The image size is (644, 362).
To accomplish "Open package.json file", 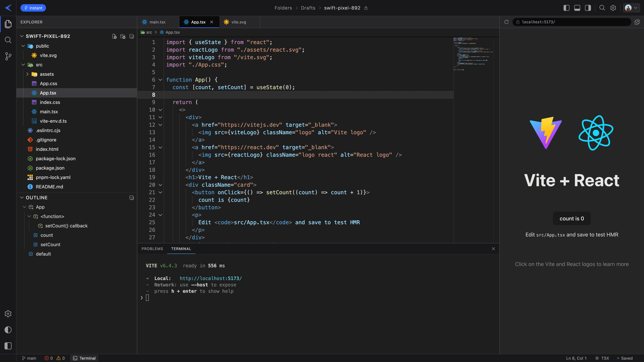I will (x=76, y=168).
